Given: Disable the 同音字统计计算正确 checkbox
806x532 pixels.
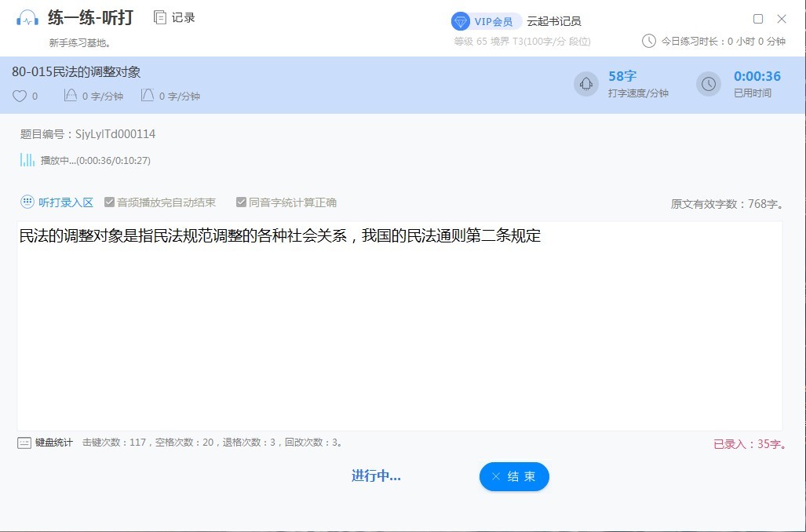Looking at the screenshot, I should tap(241, 201).
